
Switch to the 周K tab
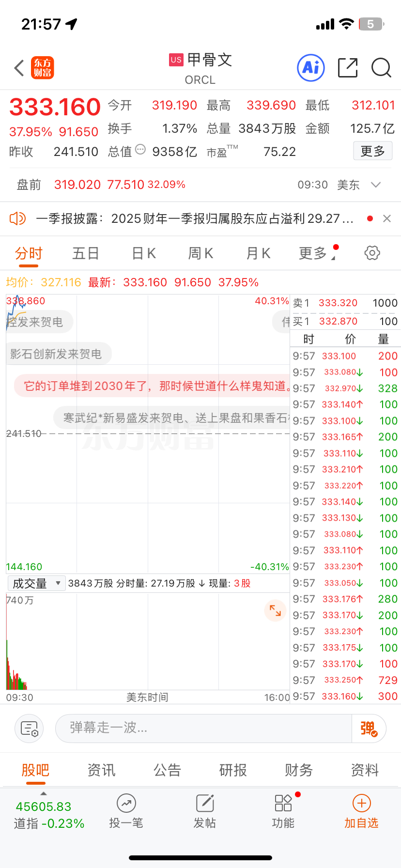tap(200, 253)
